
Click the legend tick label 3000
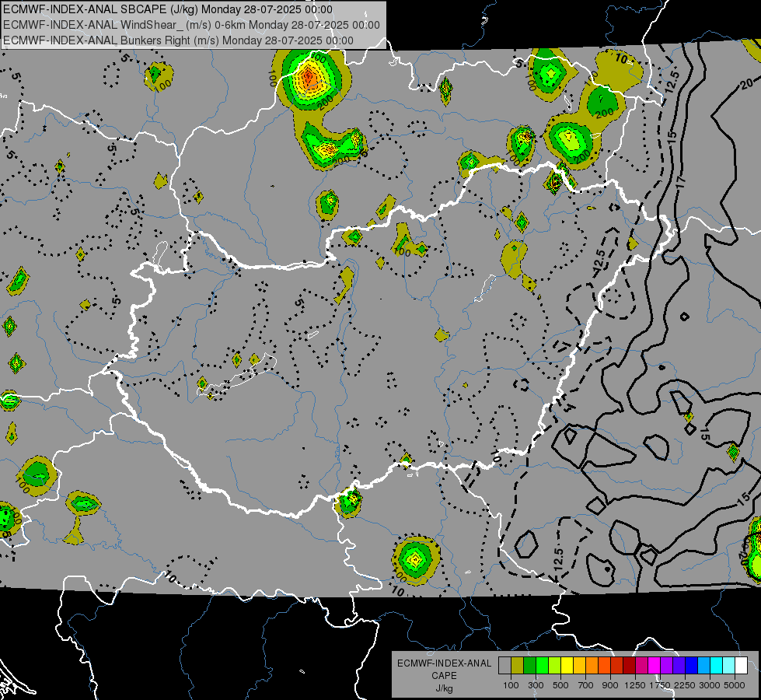coord(710,685)
